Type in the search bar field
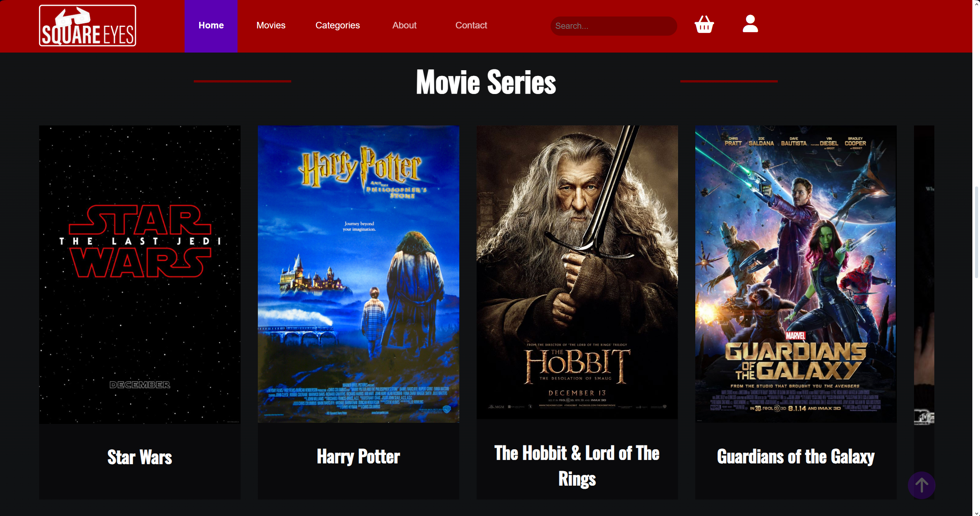The image size is (980, 516). point(614,26)
